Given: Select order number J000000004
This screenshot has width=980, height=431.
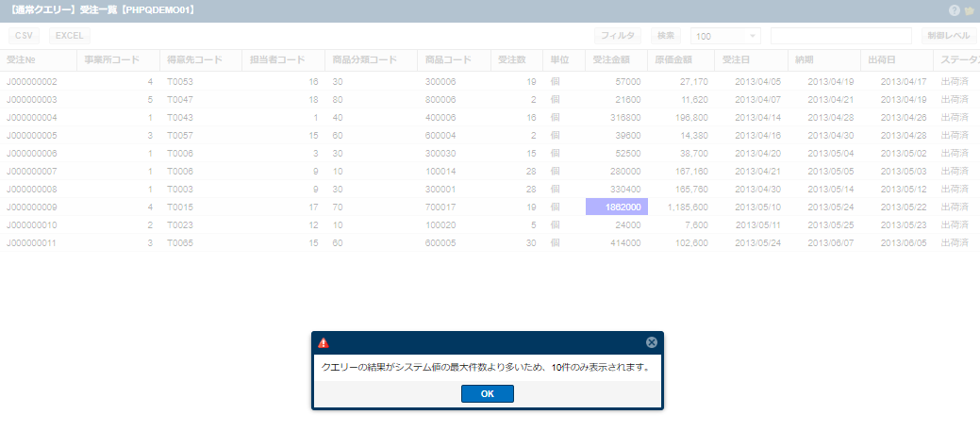Looking at the screenshot, I should coord(32,118).
